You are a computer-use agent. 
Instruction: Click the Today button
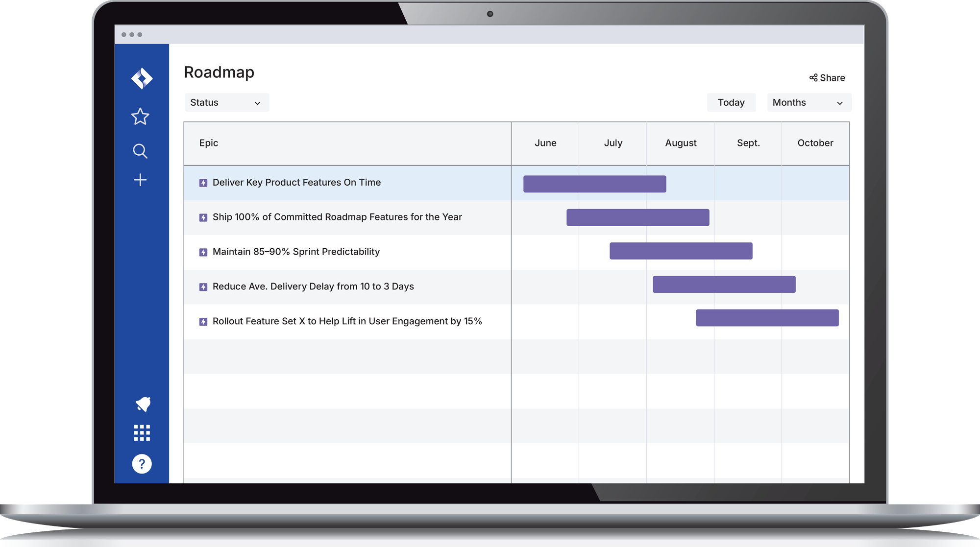coord(731,102)
